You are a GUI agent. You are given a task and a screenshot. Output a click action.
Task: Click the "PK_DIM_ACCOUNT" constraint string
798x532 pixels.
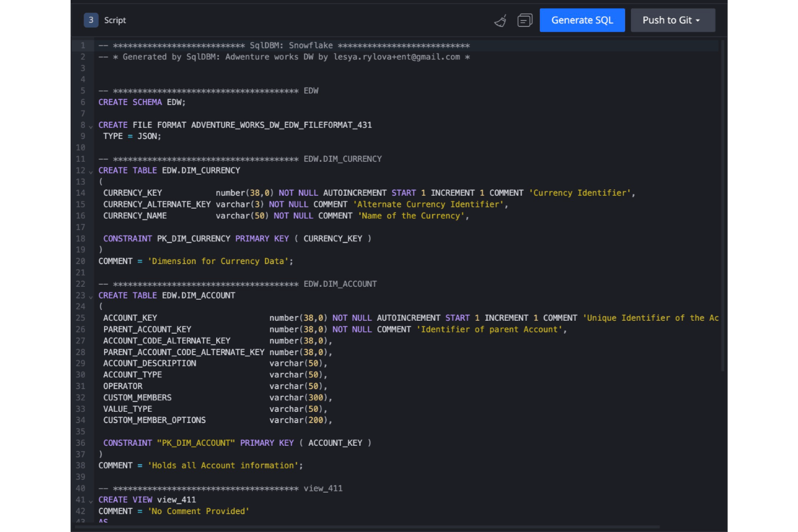click(x=196, y=443)
